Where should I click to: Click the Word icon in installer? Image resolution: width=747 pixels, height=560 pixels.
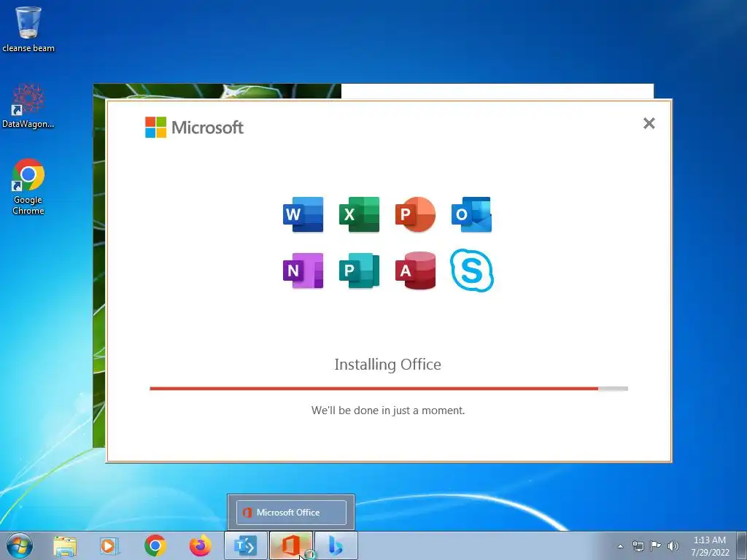coord(303,214)
